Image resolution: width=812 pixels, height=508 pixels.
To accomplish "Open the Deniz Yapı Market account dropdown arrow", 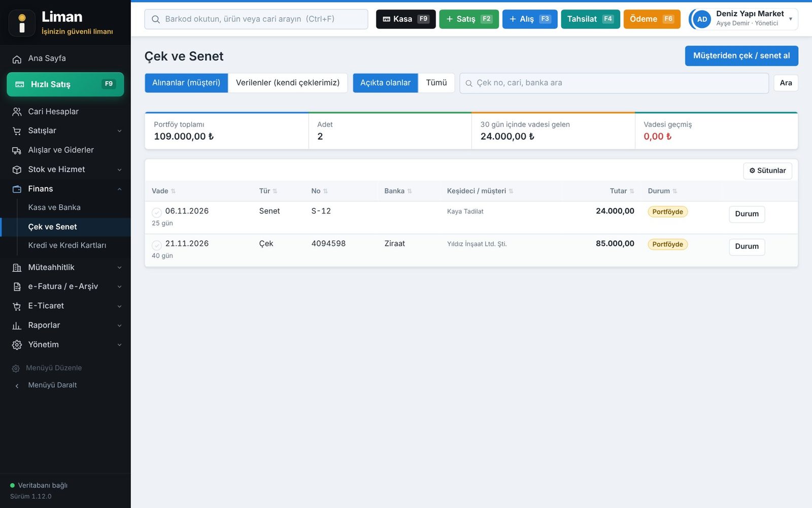I will [x=790, y=19].
